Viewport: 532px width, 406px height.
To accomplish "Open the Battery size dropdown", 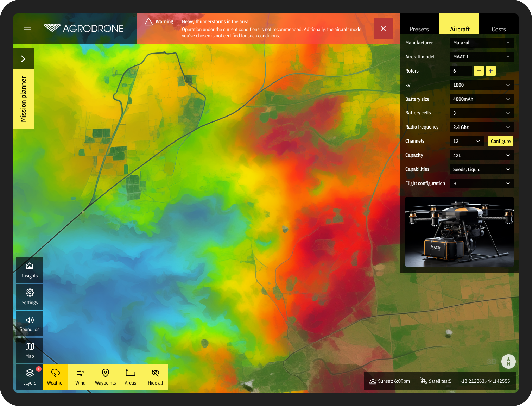I will click(482, 99).
